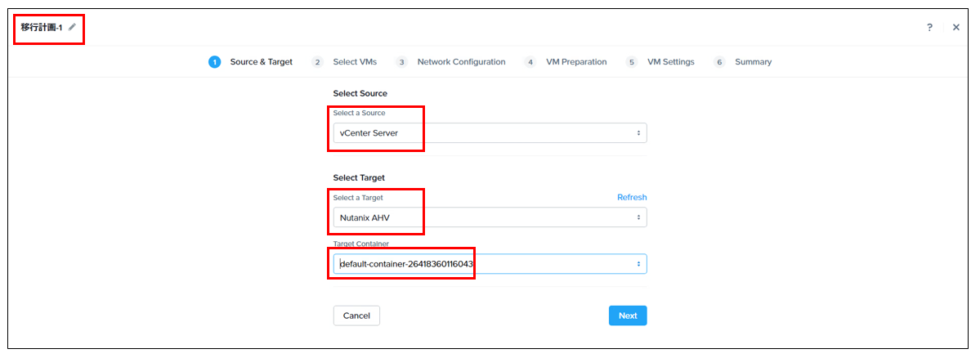This screenshot has height=358, width=980.
Task: Click the pencil edit icon beside the plan name
Action: [x=73, y=27]
